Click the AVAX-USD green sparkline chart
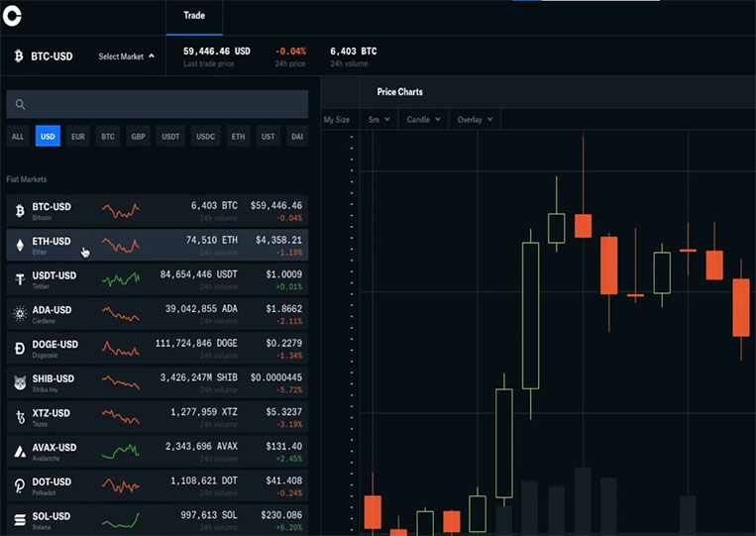 [121, 451]
